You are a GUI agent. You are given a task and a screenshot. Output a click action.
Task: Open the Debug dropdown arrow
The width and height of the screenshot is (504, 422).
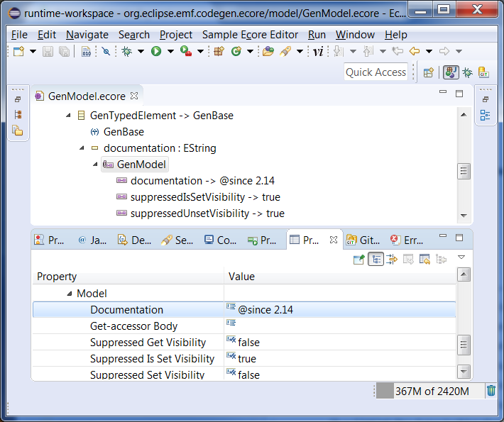[x=141, y=51]
